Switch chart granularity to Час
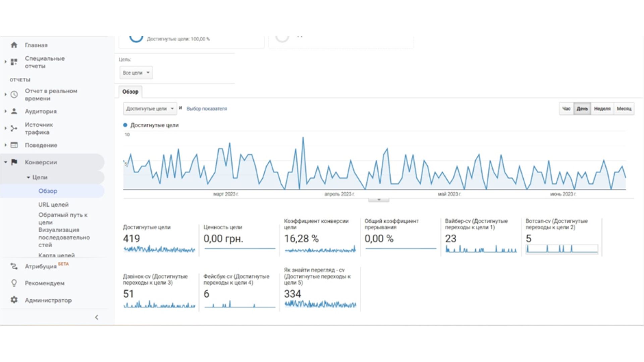Viewport: 644px width, 362px height. (566, 109)
